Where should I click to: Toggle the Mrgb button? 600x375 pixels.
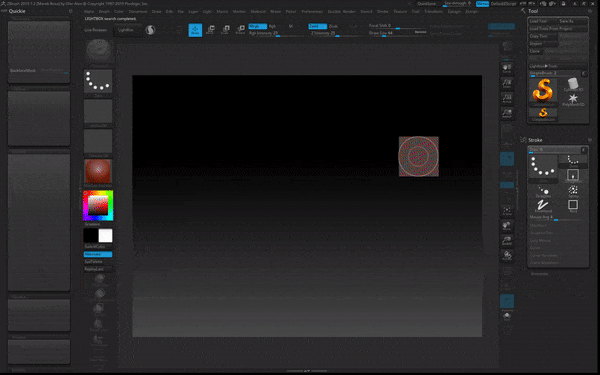click(x=258, y=26)
